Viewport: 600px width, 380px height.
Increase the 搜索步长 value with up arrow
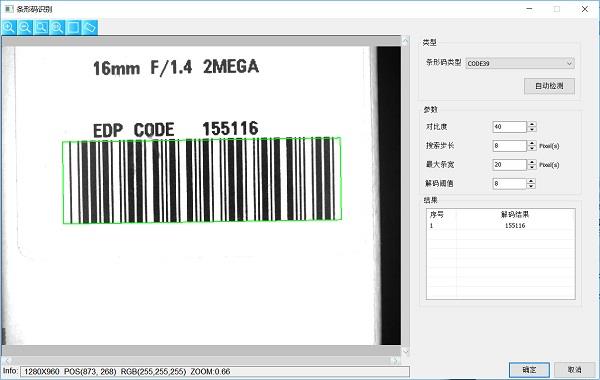tap(532, 143)
